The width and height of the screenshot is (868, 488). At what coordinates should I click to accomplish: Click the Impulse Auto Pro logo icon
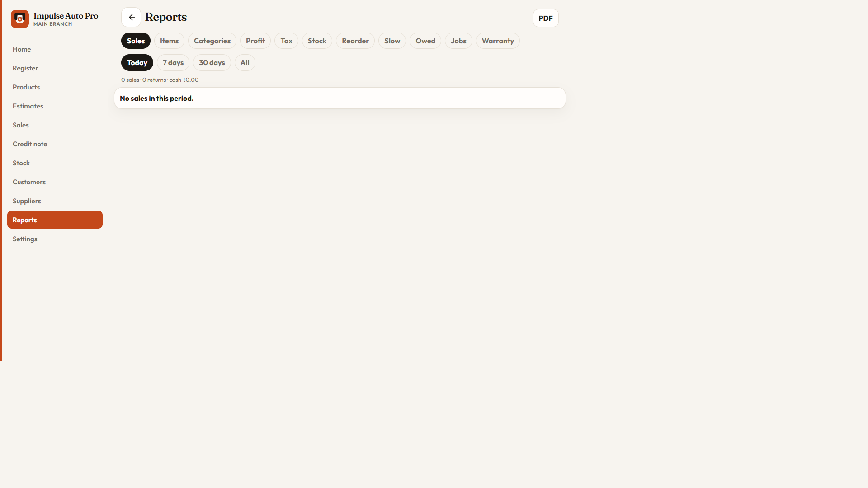pos(20,19)
